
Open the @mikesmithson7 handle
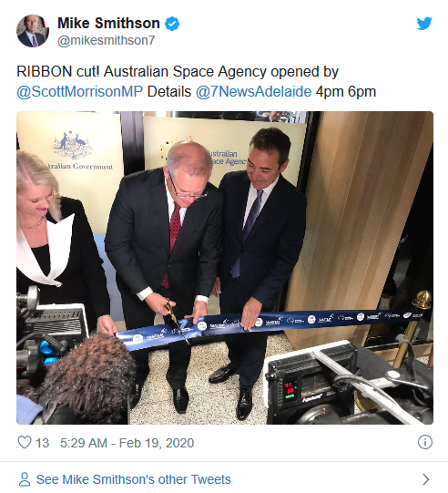(107, 40)
